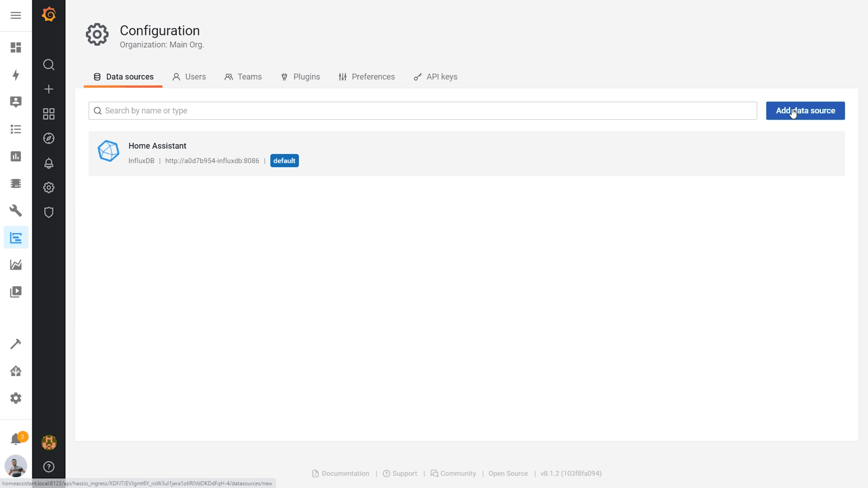Open Explore via the compass icon
Image resolution: width=868 pixels, height=488 pixels.
pos(48,139)
